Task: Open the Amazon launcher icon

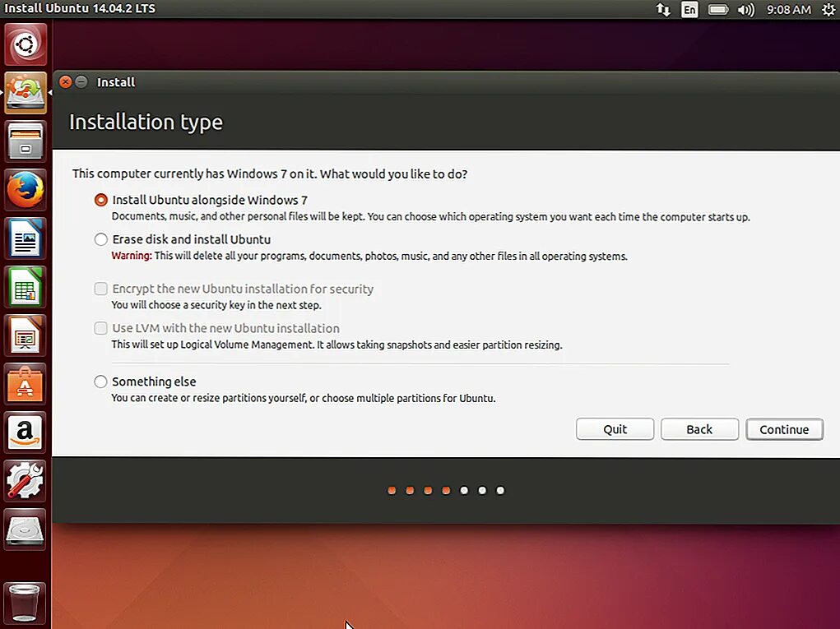Action: pos(26,432)
